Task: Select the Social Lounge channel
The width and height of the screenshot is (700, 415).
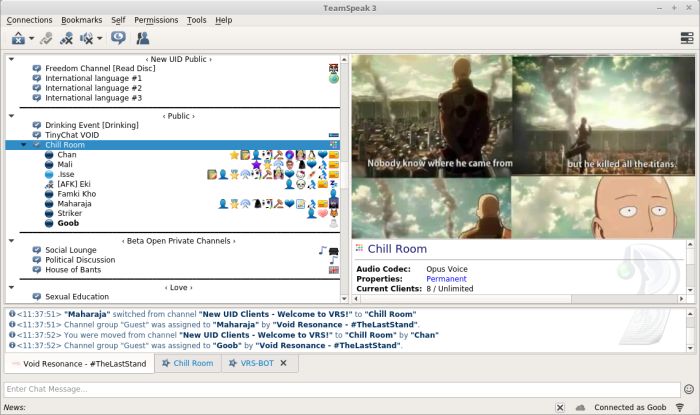Action: [71, 250]
